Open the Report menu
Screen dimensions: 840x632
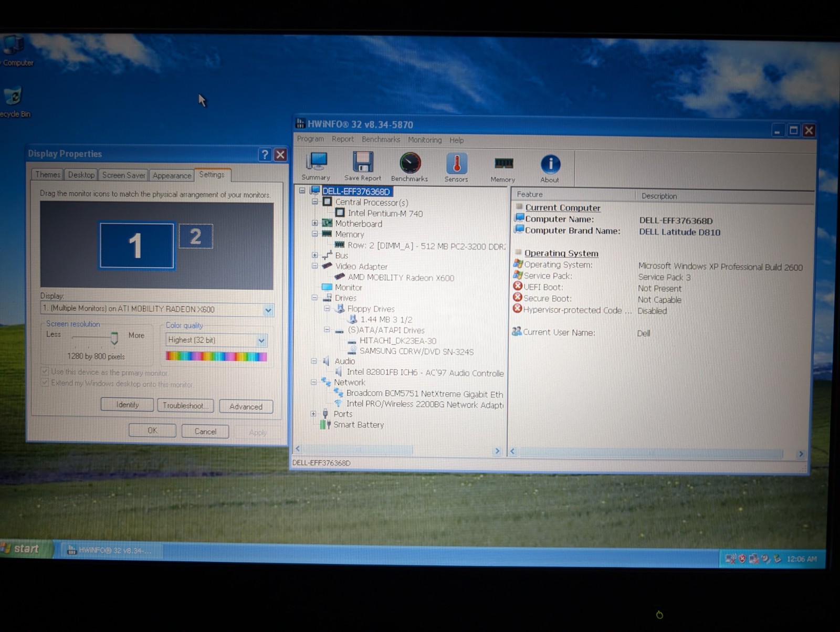click(342, 139)
